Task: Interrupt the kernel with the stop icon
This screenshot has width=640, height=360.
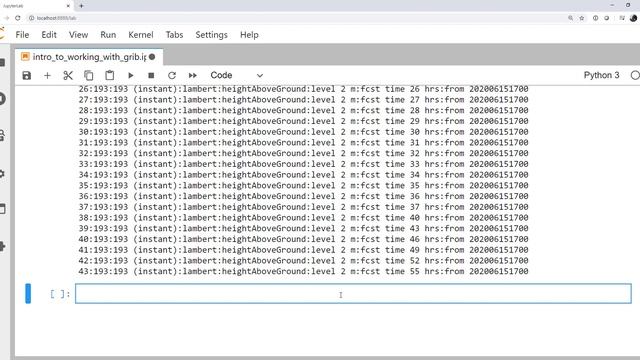Action: [151, 76]
